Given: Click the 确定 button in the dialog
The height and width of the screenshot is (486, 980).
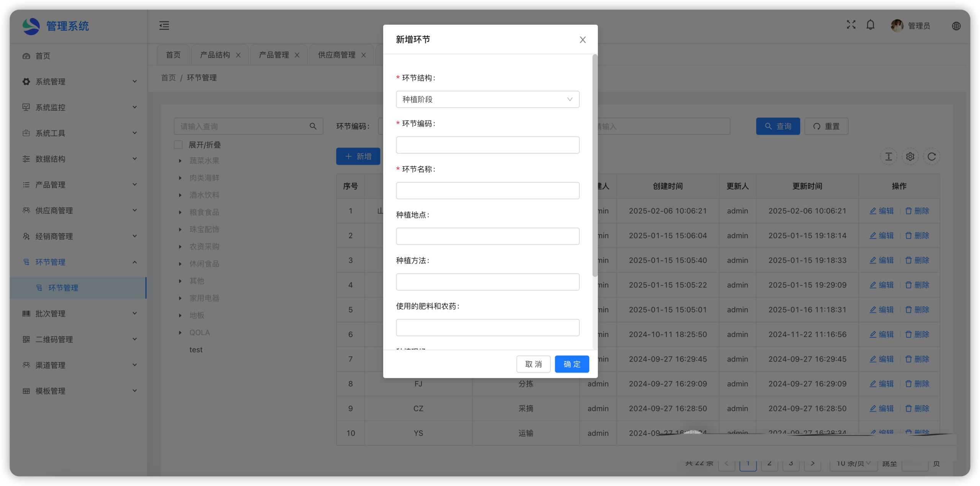Looking at the screenshot, I should point(572,364).
